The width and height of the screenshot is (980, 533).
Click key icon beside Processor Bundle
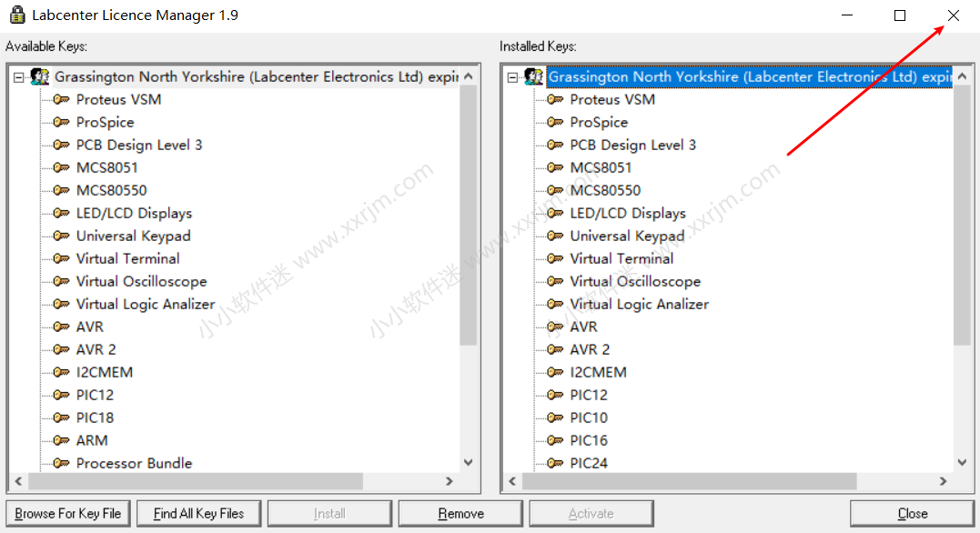coord(61,463)
